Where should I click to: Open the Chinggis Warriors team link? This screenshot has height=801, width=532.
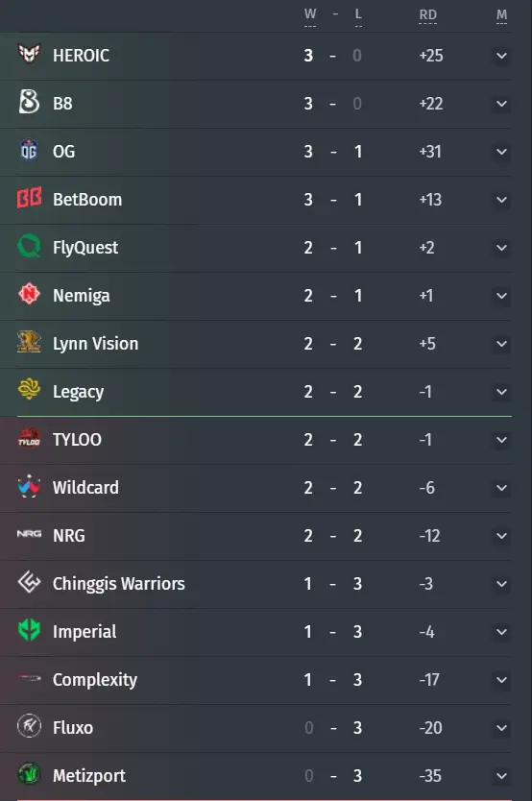click(x=119, y=584)
